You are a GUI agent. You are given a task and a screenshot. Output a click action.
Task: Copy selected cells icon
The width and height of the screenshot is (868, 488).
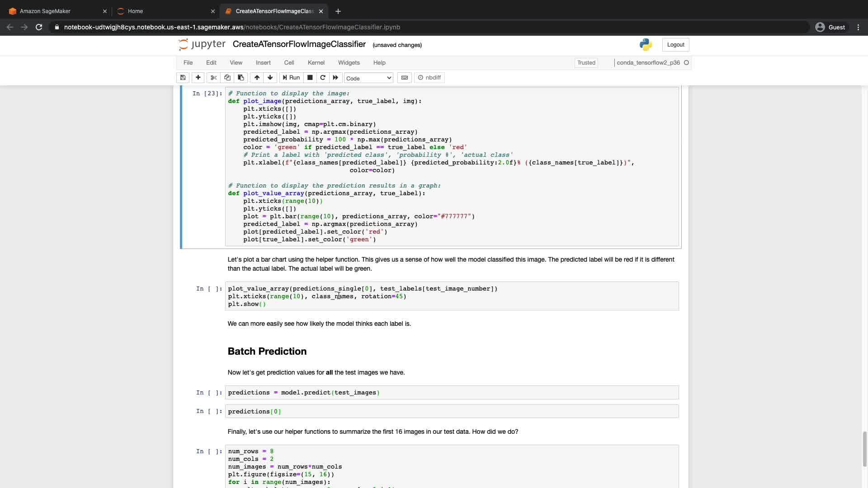(x=227, y=78)
